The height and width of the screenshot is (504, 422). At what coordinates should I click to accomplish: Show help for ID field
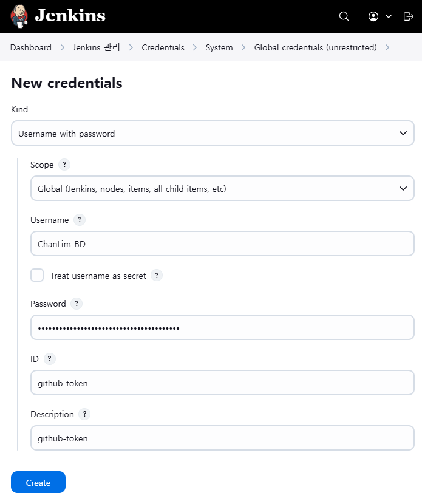click(50, 359)
